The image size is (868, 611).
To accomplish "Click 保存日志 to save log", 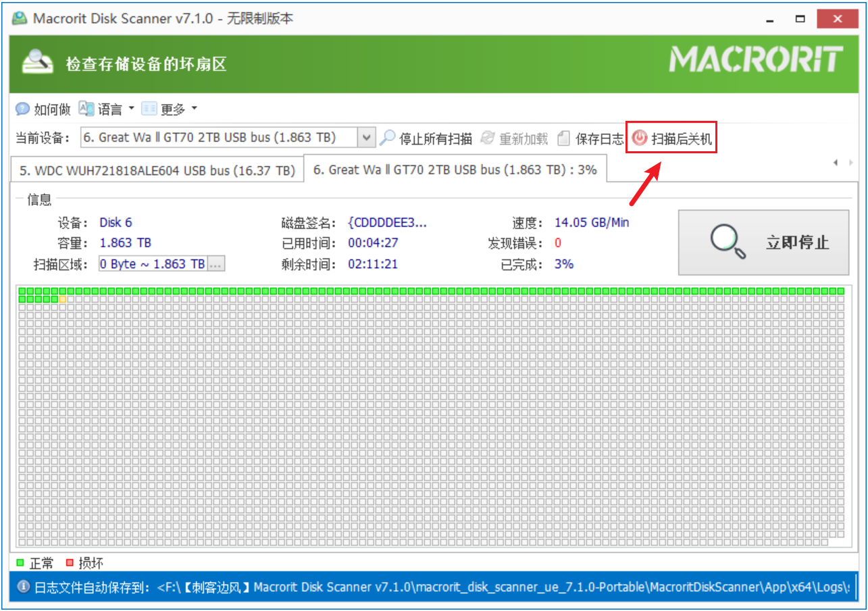I will (x=590, y=138).
